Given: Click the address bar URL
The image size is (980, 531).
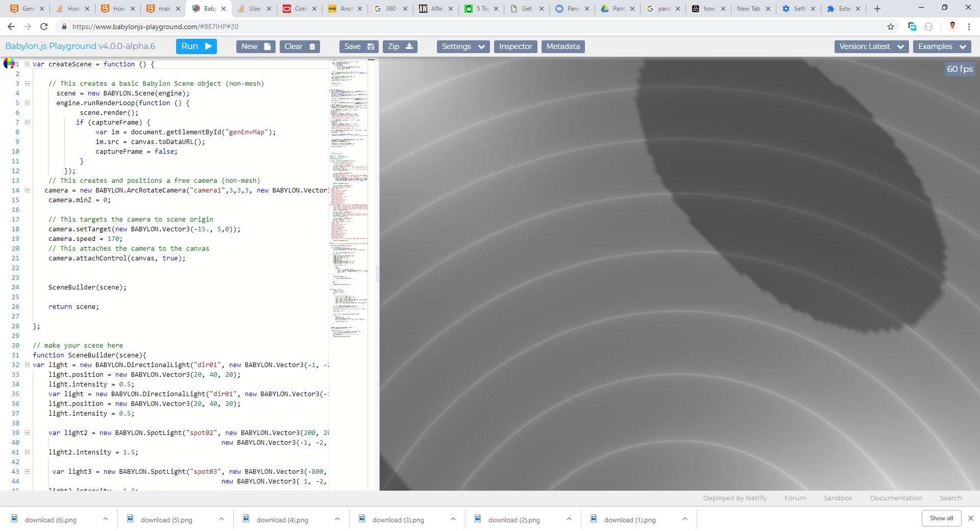Looking at the screenshot, I should (155, 27).
